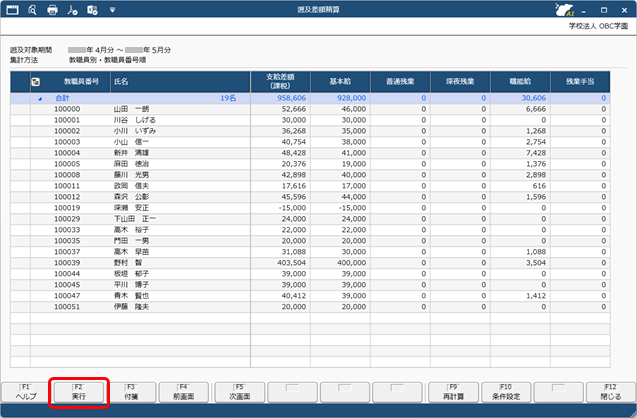Screen dimensions: 637x418
Task: Click the F2 実行 button
Action: click(x=79, y=392)
